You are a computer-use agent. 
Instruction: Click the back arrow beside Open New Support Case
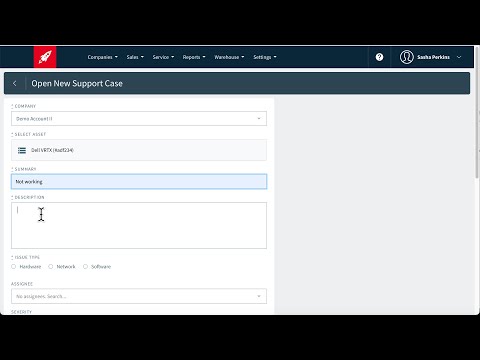(x=15, y=83)
